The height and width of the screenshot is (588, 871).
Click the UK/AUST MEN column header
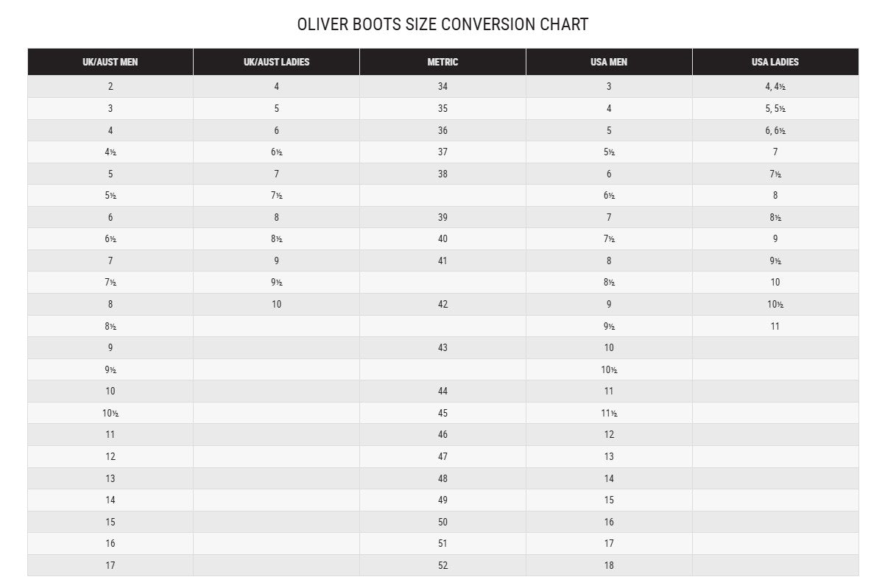110,62
